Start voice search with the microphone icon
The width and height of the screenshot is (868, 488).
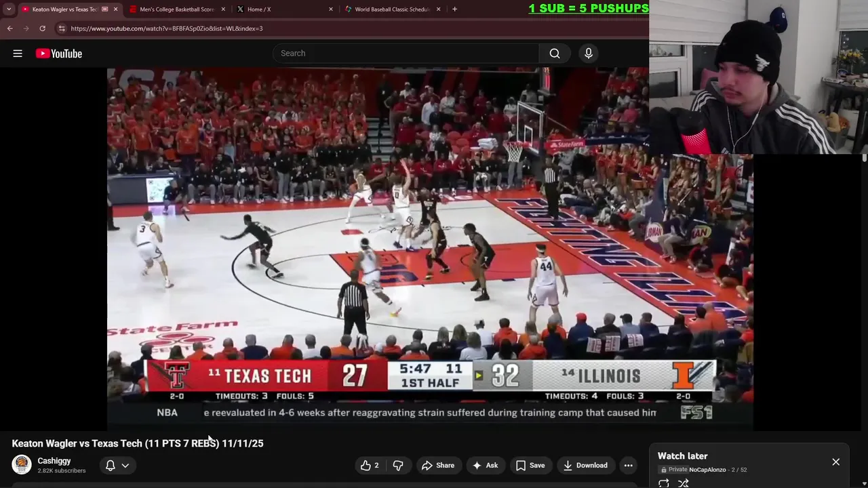tap(589, 53)
